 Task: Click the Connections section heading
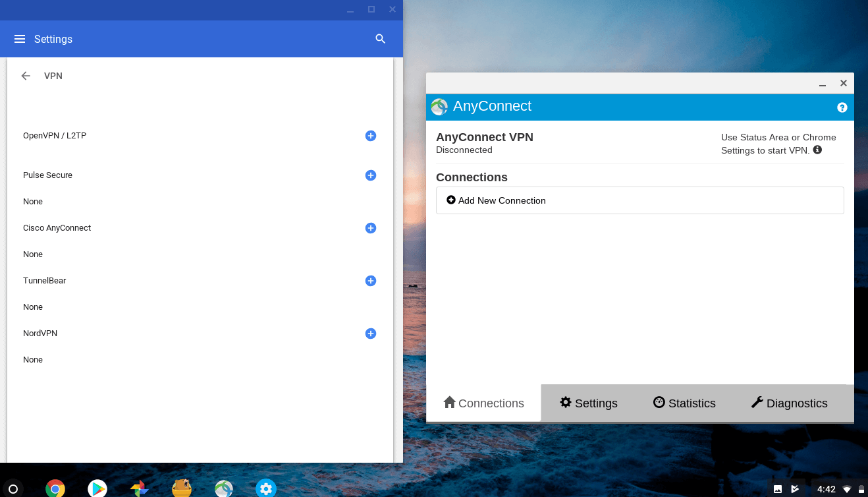point(472,177)
